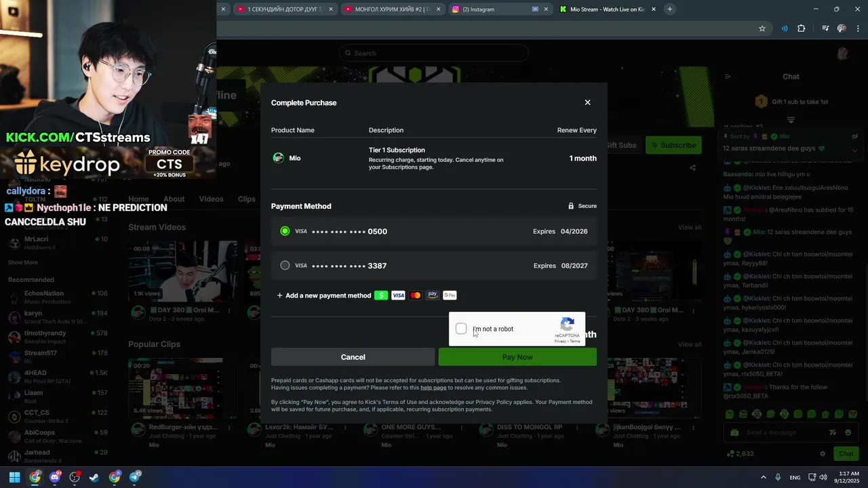Click the 7TV icon in chat input
The width and height of the screenshot is (868, 488).
[833, 432]
